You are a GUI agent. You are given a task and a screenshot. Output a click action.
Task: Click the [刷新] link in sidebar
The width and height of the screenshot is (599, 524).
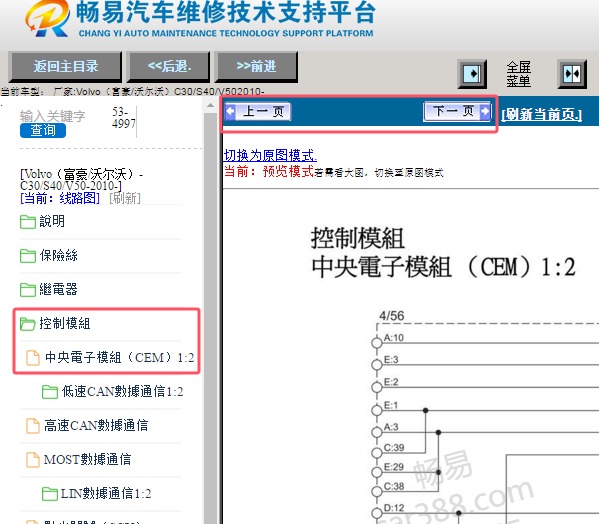pyautogui.click(x=125, y=198)
